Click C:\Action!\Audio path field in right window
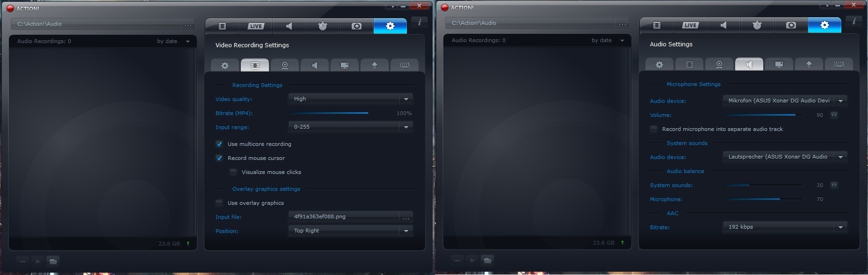The image size is (868, 275). tap(531, 23)
